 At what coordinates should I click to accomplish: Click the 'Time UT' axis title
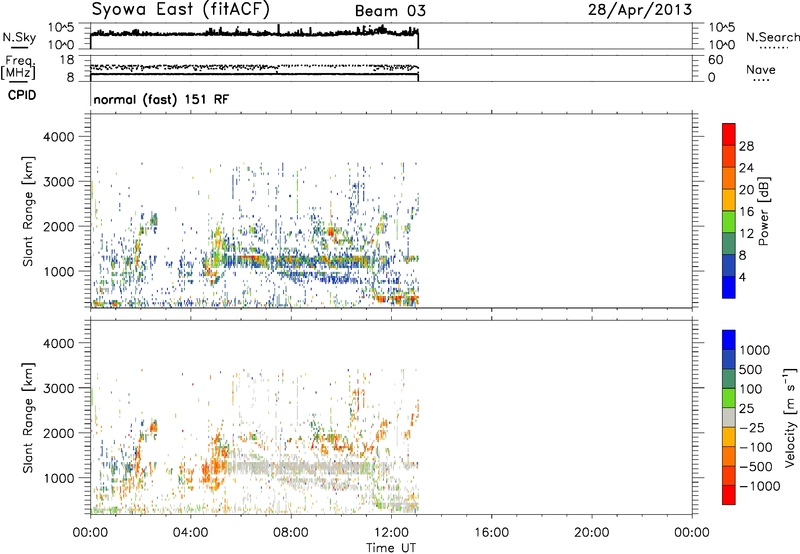pyautogui.click(x=391, y=548)
